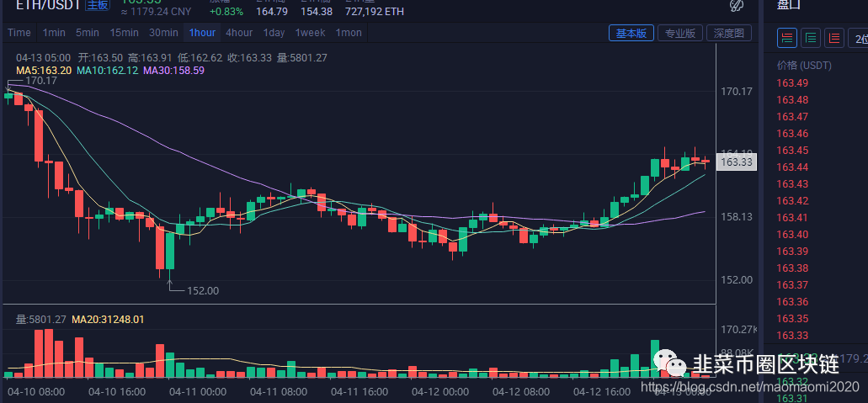The height and width of the screenshot is (403, 868).
Task: Select order book price 163.41
Action: 792,218
